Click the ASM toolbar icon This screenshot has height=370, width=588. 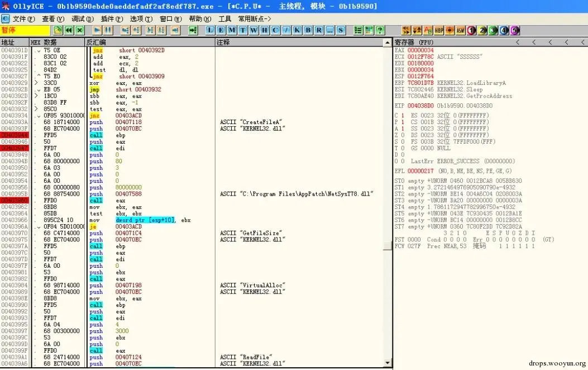[461, 30]
